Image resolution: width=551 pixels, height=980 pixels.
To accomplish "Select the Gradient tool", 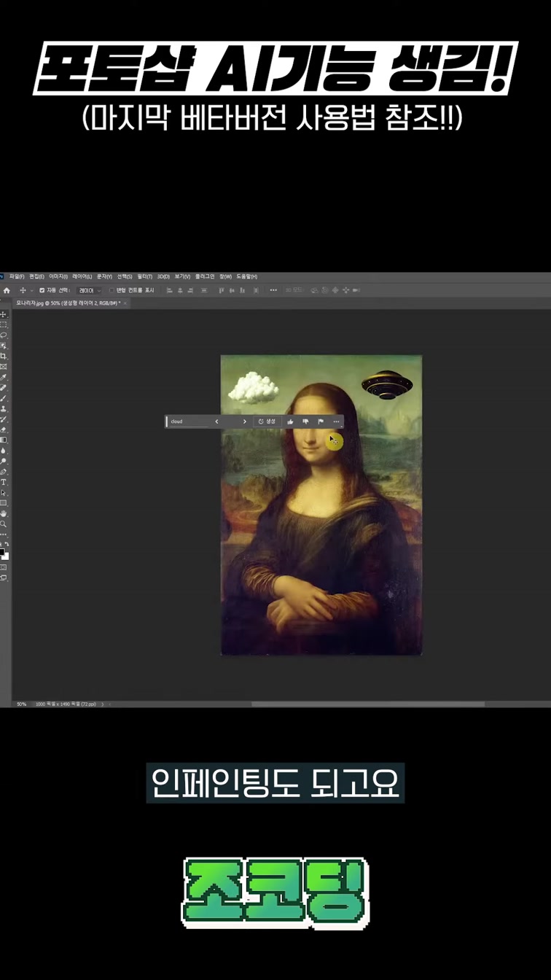I will 4,440.
